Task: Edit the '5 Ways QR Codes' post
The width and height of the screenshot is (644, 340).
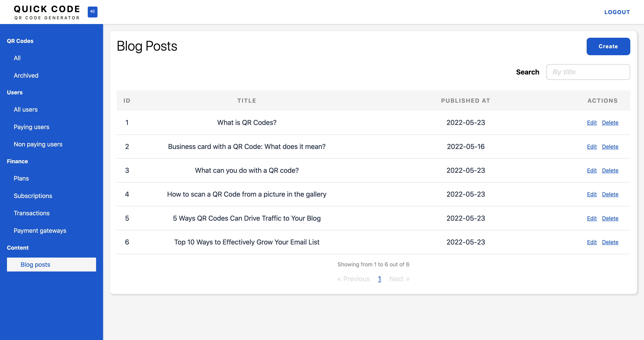Action: point(592,218)
